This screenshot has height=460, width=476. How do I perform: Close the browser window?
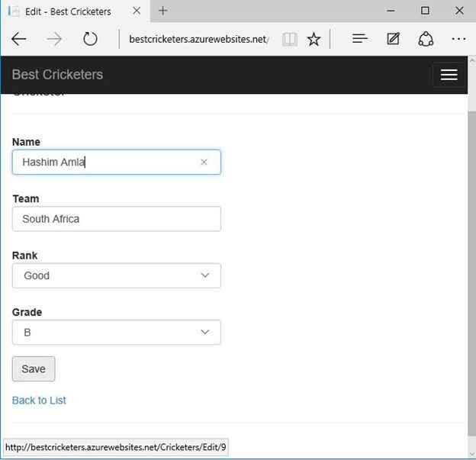coord(459,11)
